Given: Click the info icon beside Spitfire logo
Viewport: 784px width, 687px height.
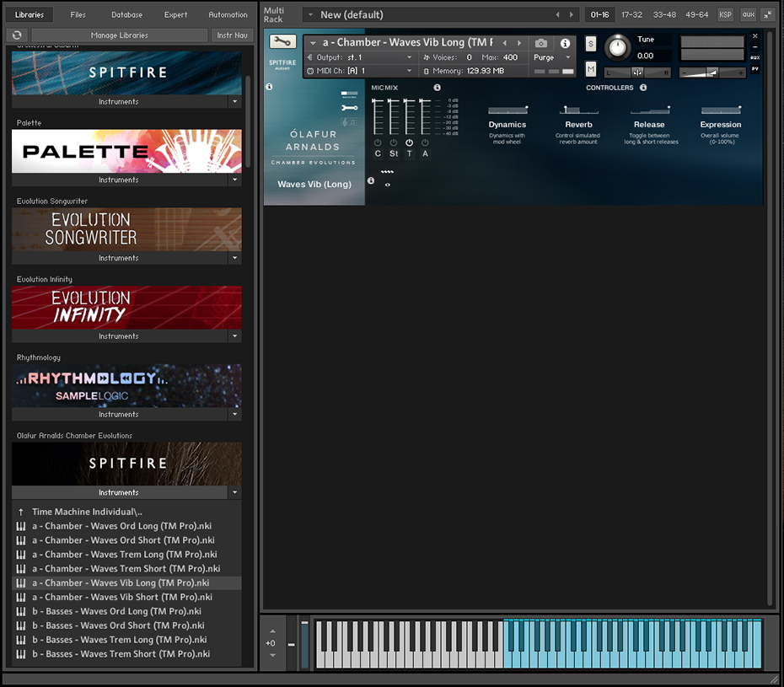Looking at the screenshot, I should click(269, 87).
